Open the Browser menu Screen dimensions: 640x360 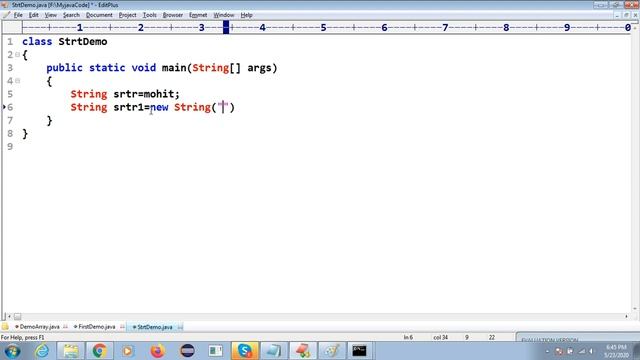click(x=173, y=15)
